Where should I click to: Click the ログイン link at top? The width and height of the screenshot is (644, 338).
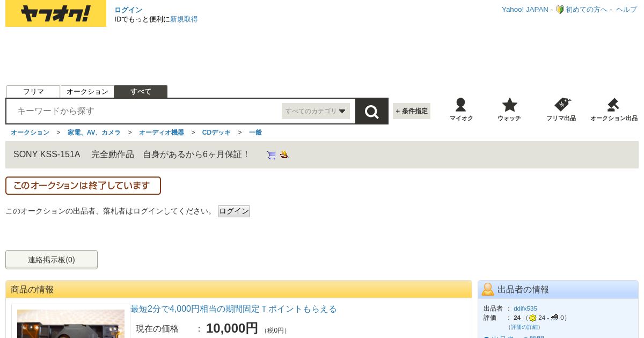(x=128, y=10)
